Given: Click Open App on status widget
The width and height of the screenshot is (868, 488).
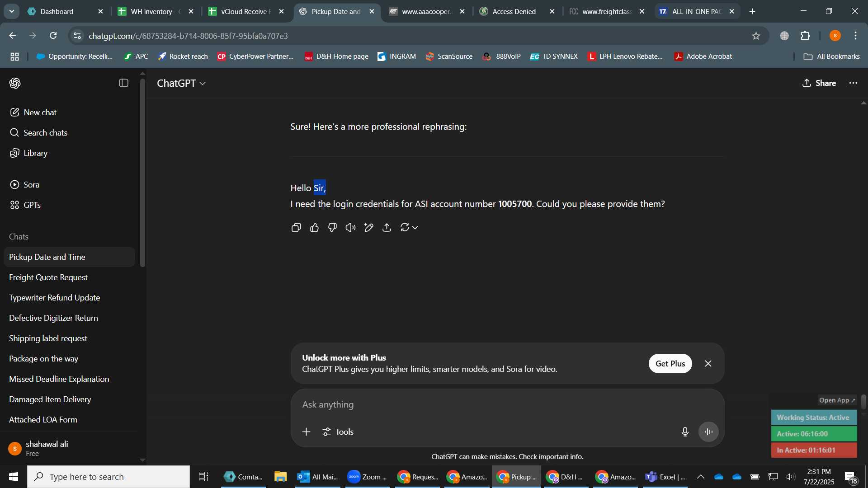Looking at the screenshot, I should tap(837, 400).
